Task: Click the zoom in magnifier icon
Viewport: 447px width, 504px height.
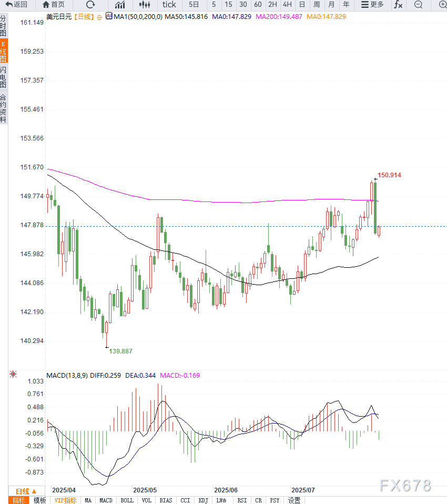Action: (x=442, y=5)
